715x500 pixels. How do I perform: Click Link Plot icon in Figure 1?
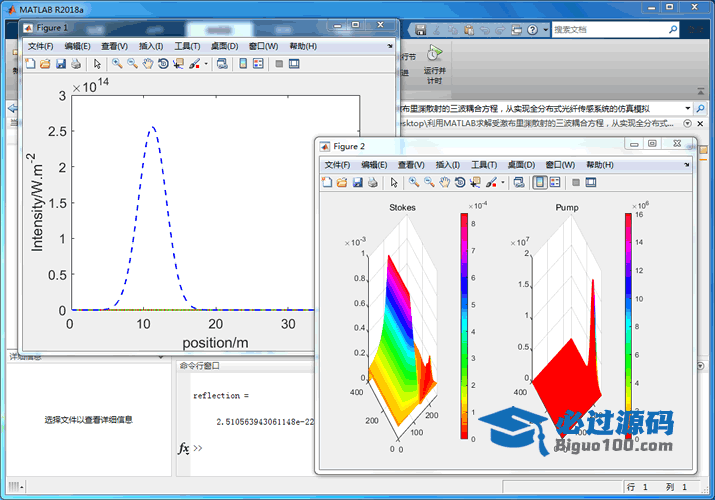(x=222, y=64)
